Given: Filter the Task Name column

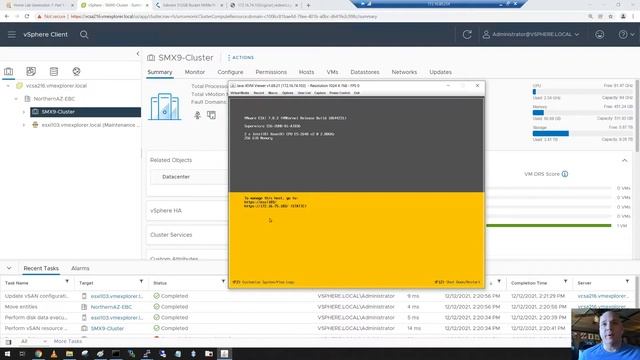Looking at the screenshot, I should (x=67, y=282).
